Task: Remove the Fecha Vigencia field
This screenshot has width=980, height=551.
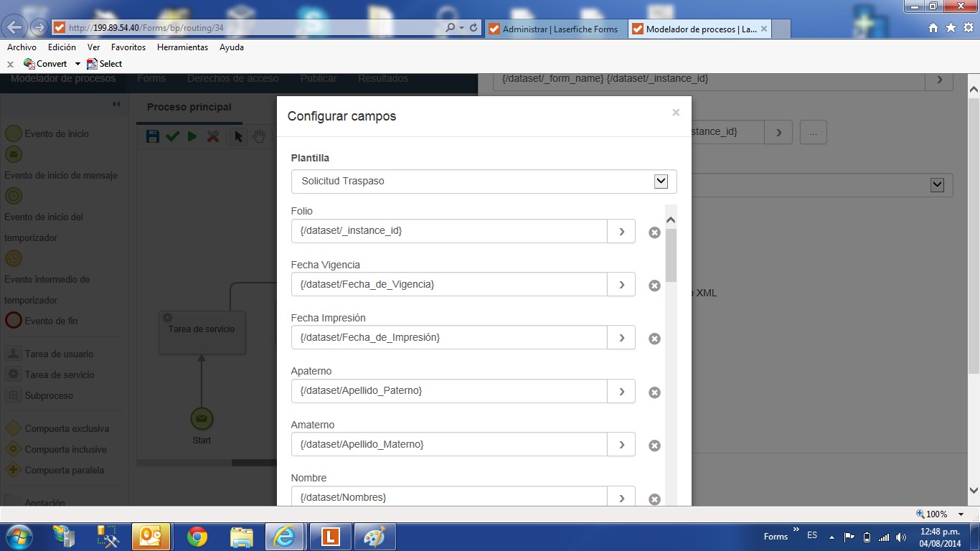Action: (654, 286)
